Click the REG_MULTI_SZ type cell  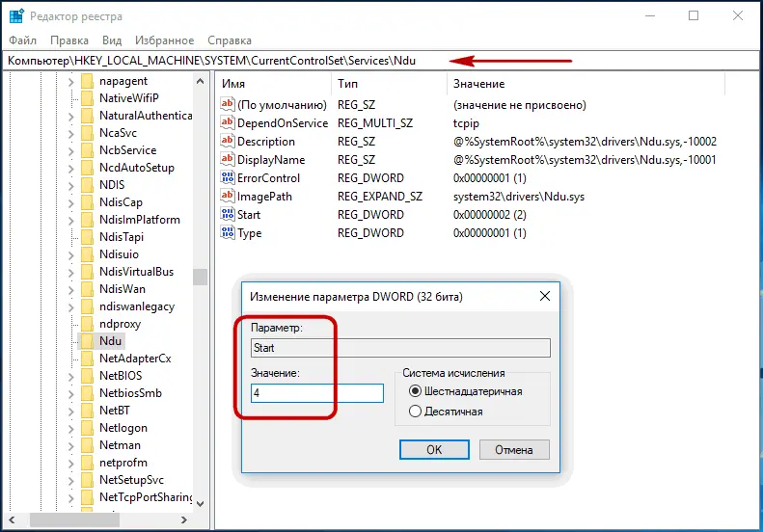tap(375, 123)
